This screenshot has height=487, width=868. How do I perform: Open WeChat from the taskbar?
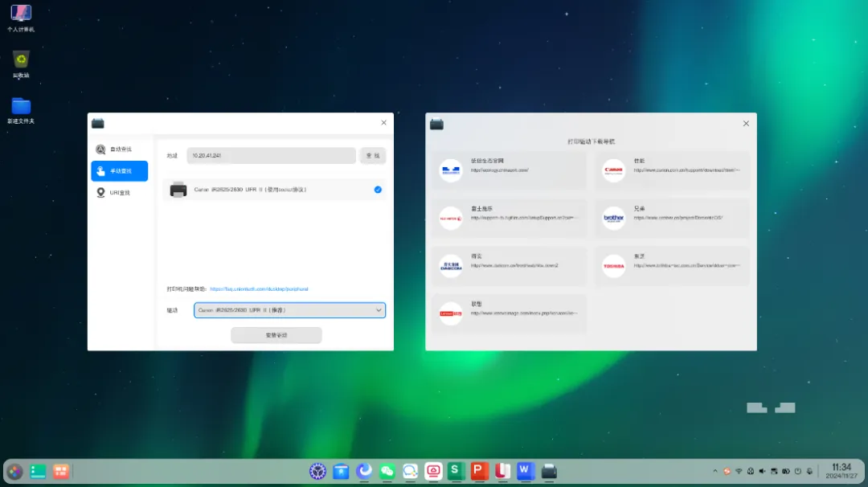coord(387,471)
